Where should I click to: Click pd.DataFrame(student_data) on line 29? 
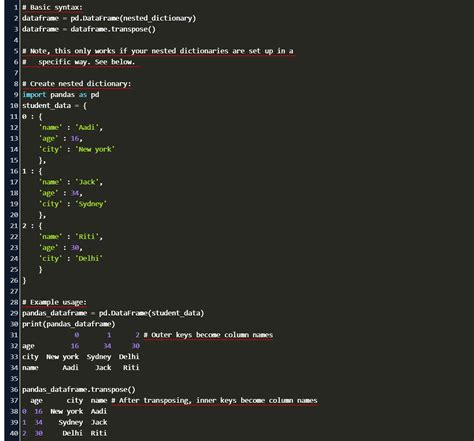coord(151,313)
